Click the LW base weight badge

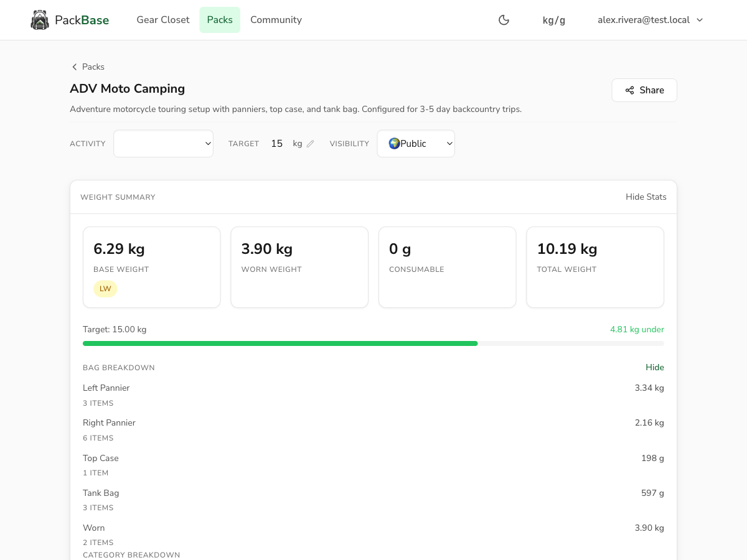[105, 289]
